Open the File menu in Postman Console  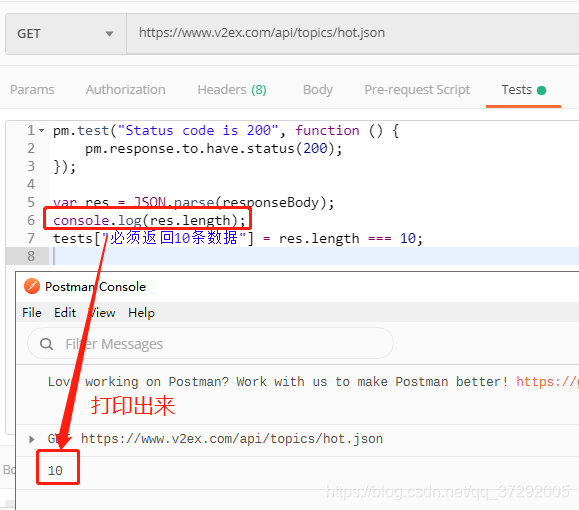pos(32,313)
